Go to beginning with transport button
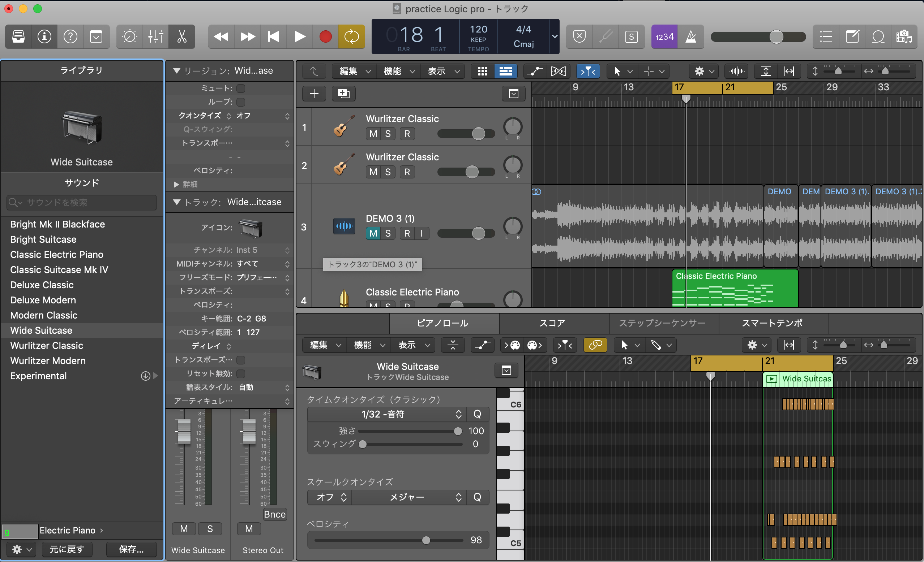Image resolution: width=924 pixels, height=562 pixels. click(274, 37)
